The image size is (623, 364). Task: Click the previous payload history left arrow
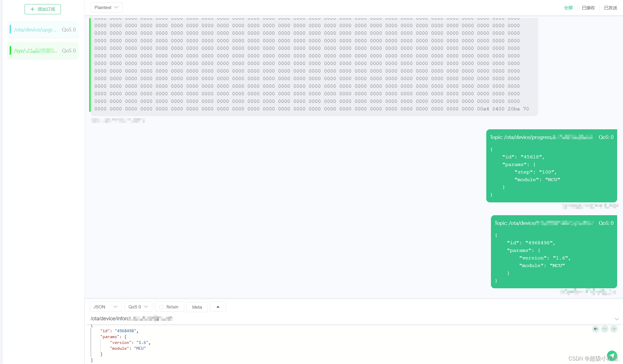click(596, 329)
